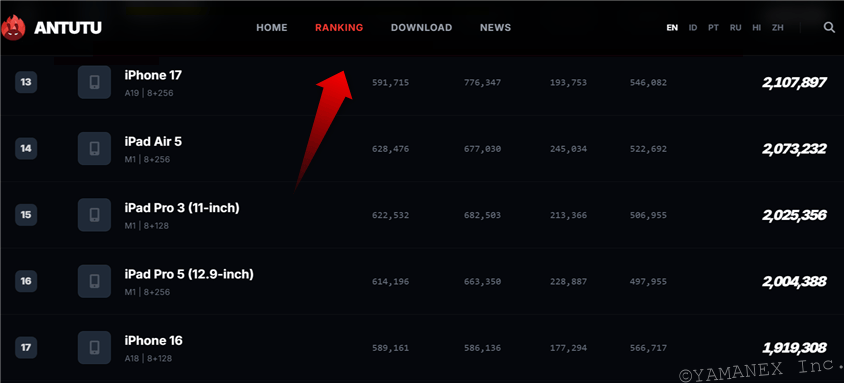Click the iPhone 16 device thumbnail icon
The height and width of the screenshot is (383, 844).
[x=94, y=347]
